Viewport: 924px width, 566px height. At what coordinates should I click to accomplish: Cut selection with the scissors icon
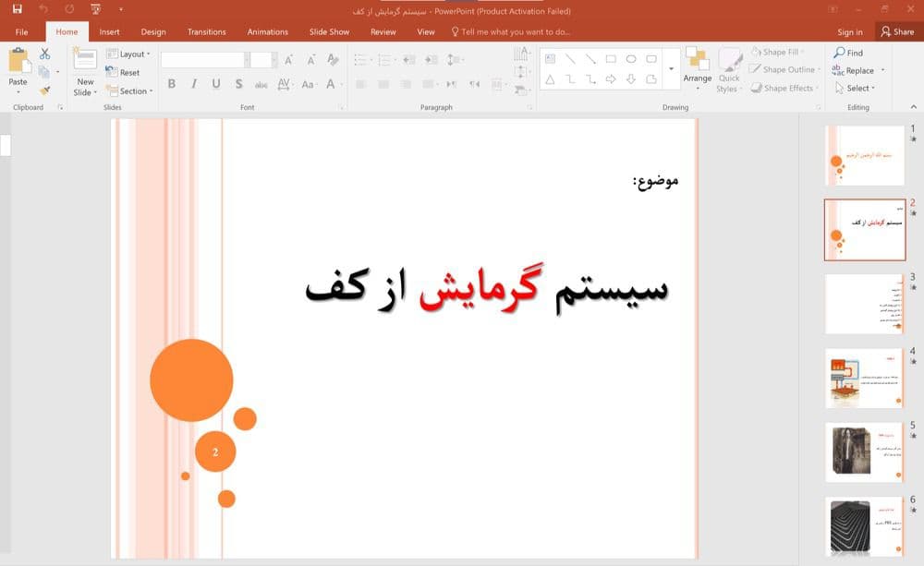(x=44, y=54)
